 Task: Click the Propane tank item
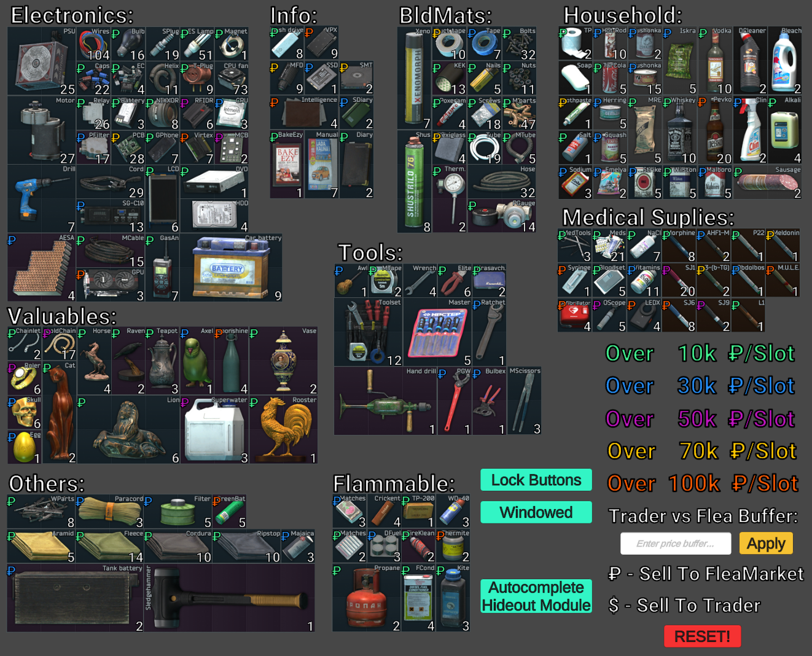[367, 598]
